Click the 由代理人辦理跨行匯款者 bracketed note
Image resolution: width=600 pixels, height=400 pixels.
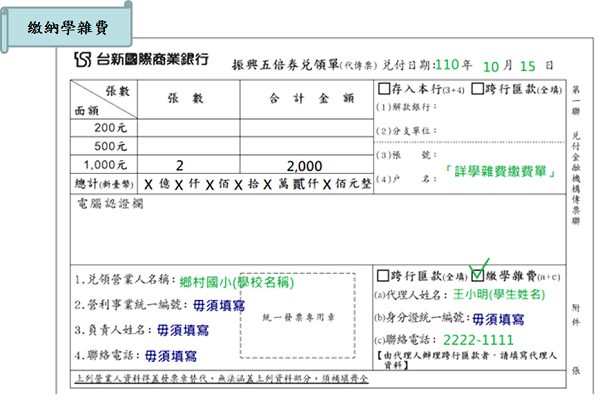click(x=467, y=360)
